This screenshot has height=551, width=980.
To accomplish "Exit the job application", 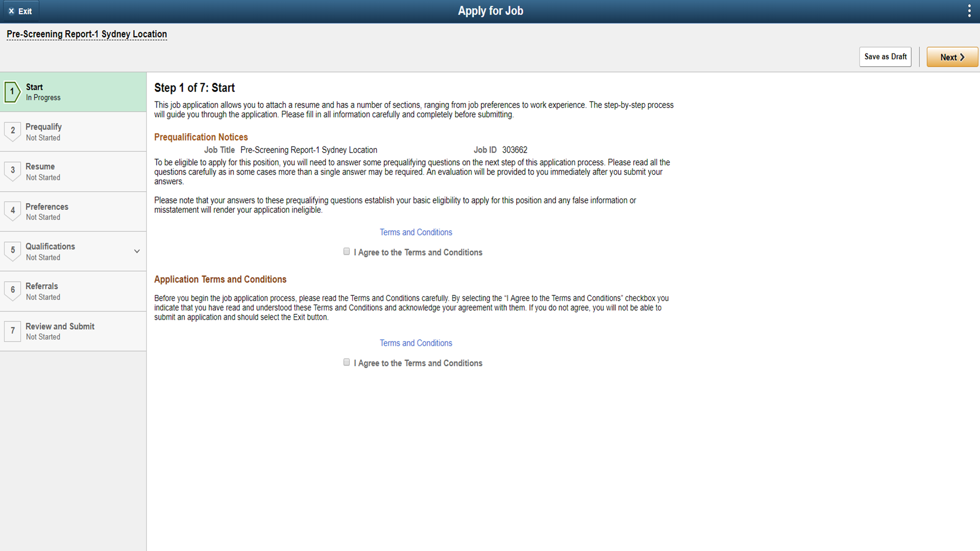I will coord(20,11).
